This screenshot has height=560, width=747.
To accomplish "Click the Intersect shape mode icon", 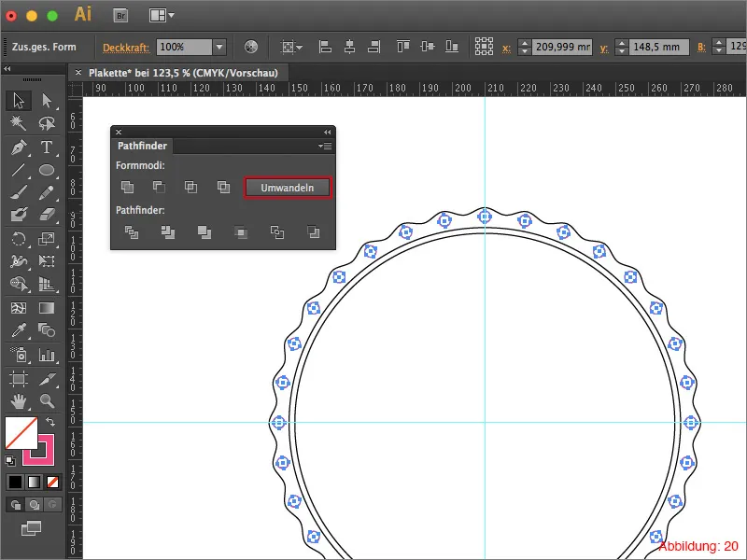I will [191, 188].
